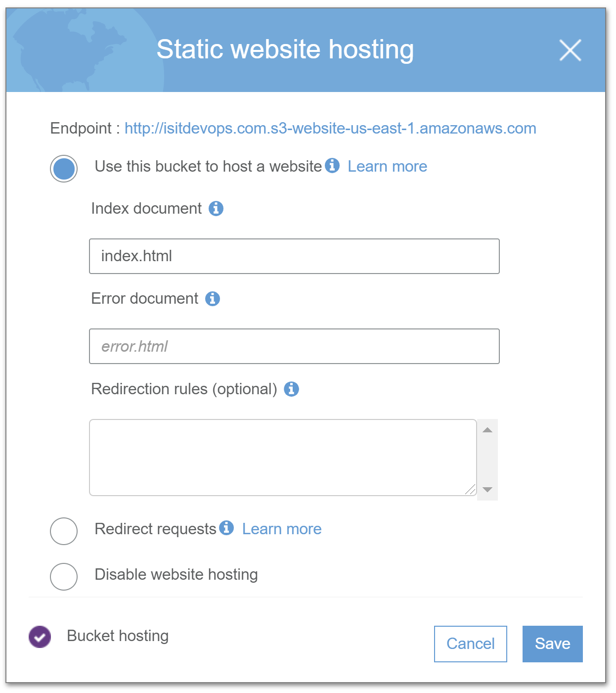This screenshot has width=616, height=693.
Task: Click the Cancel button
Action: 471,644
